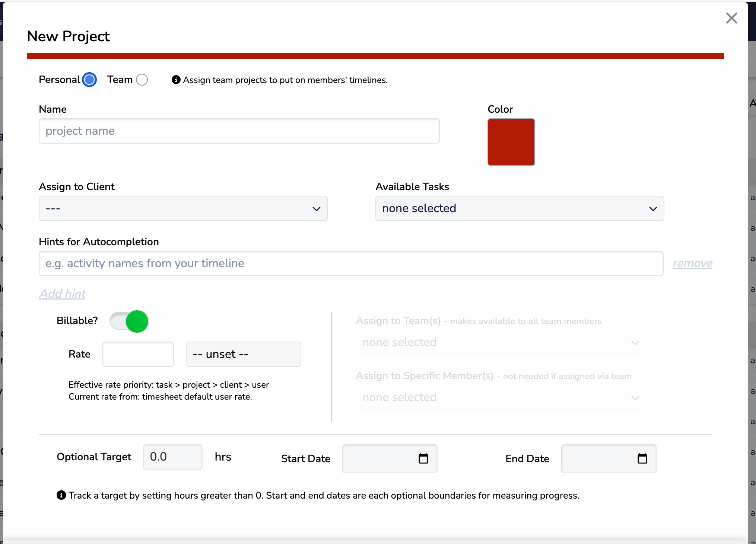Click the remove hint link
Viewport: 756px width, 544px height.
click(x=692, y=263)
